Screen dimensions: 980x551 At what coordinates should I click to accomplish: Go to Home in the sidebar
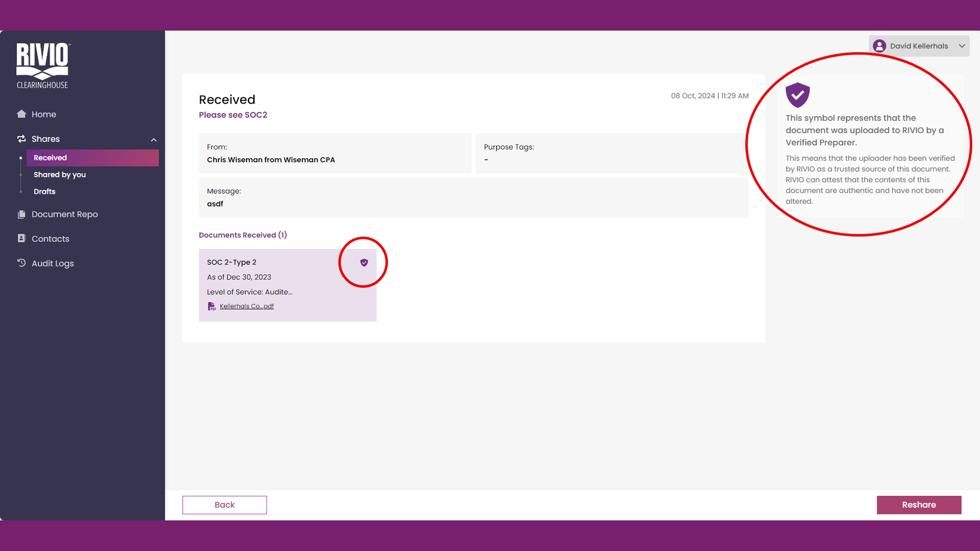click(44, 114)
